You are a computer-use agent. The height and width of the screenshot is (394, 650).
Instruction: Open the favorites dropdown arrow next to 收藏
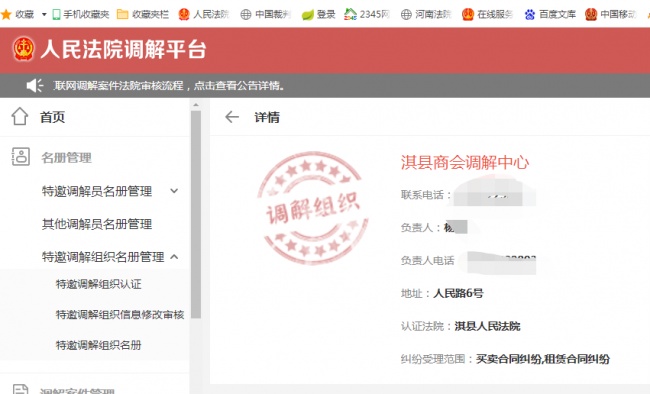click(44, 15)
